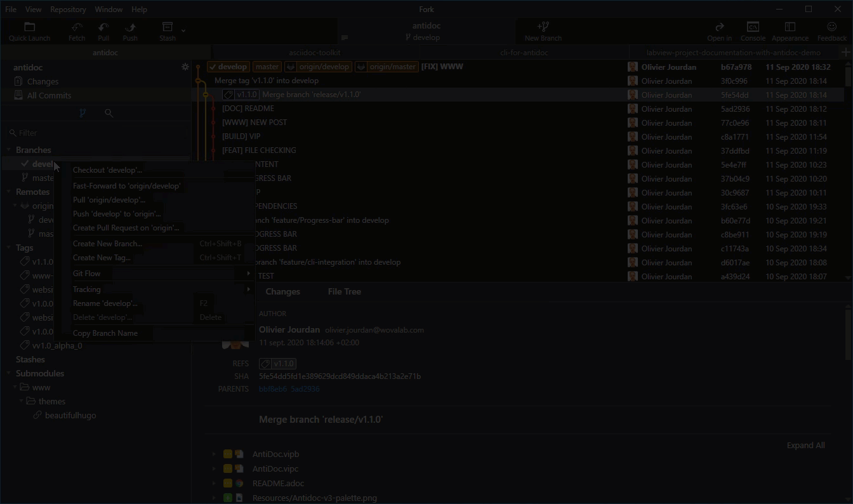Click the sidebar search magnifier icon
The height and width of the screenshot is (504, 853).
pyautogui.click(x=109, y=113)
